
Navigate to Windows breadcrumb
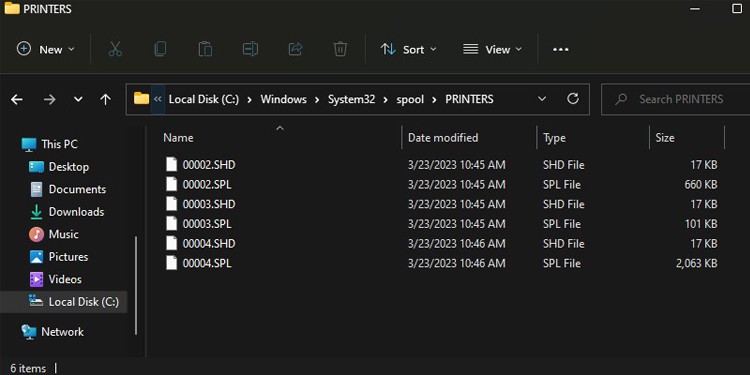284,99
